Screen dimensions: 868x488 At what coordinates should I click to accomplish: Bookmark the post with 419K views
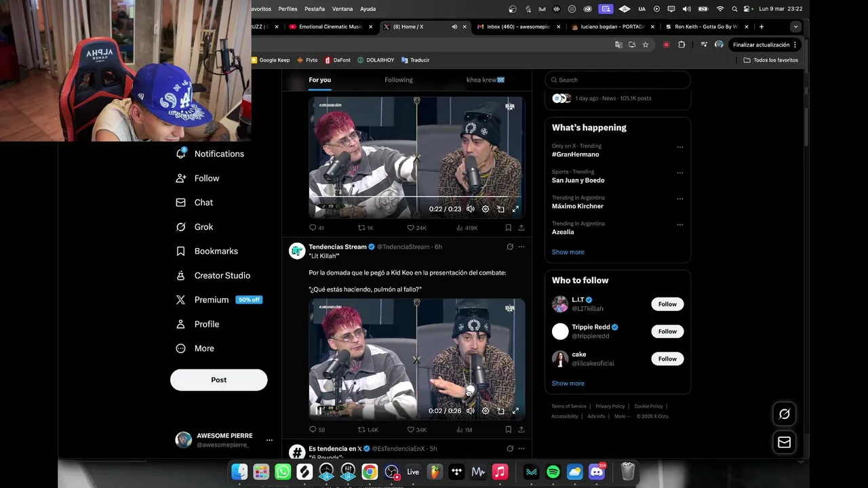click(508, 228)
